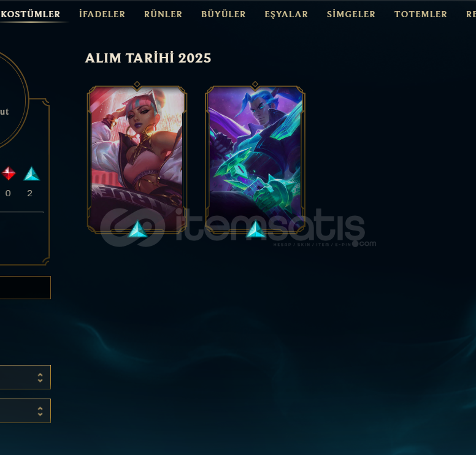This screenshot has height=455, width=476.
Task: Switch to the İFADELER tab
Action: tap(102, 14)
